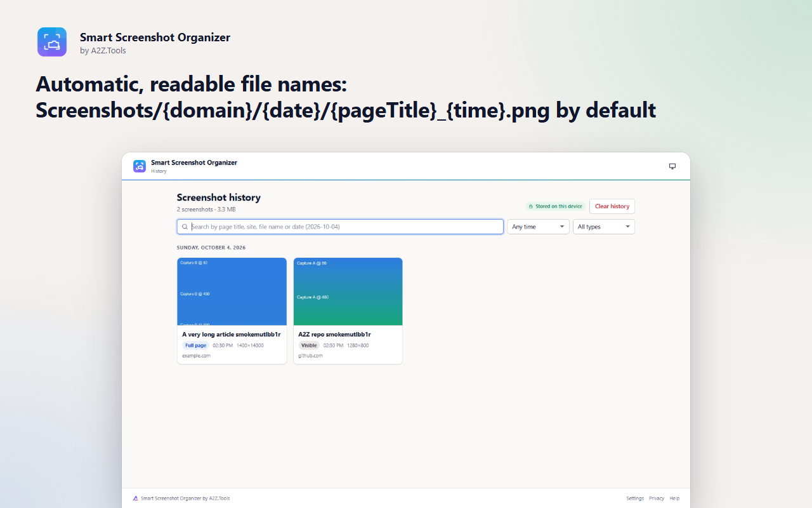Open the Any time dropdown
Image resolution: width=812 pixels, height=508 pixels.
pyautogui.click(x=538, y=227)
